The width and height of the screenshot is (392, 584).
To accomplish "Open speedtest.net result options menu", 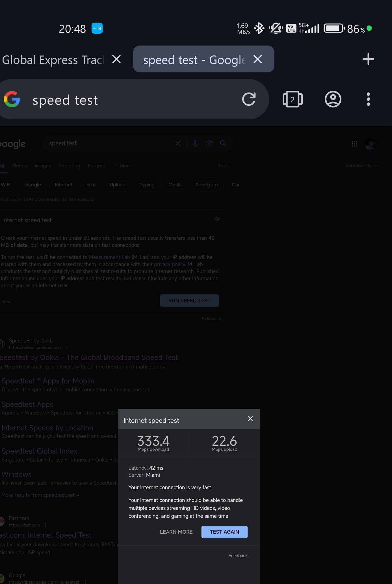I will pyautogui.click(x=67, y=348).
